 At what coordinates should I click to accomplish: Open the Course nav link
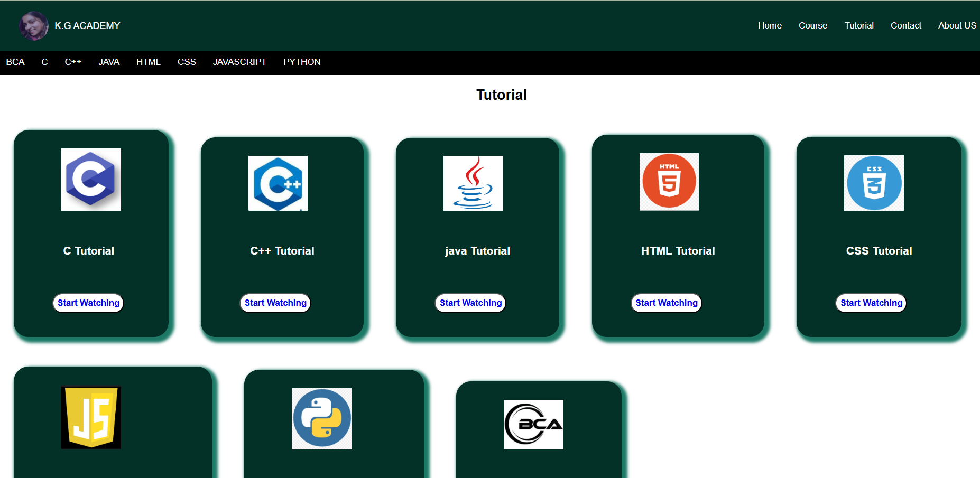click(813, 25)
